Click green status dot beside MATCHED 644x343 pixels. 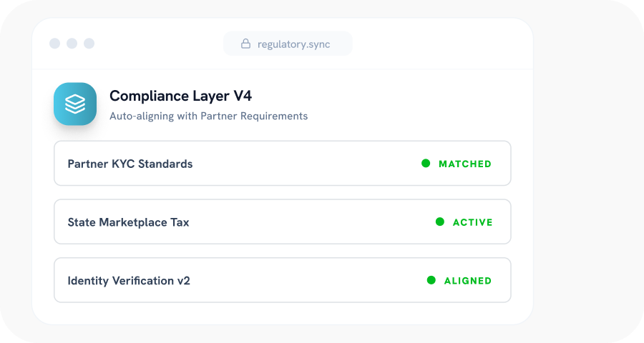[x=426, y=164]
